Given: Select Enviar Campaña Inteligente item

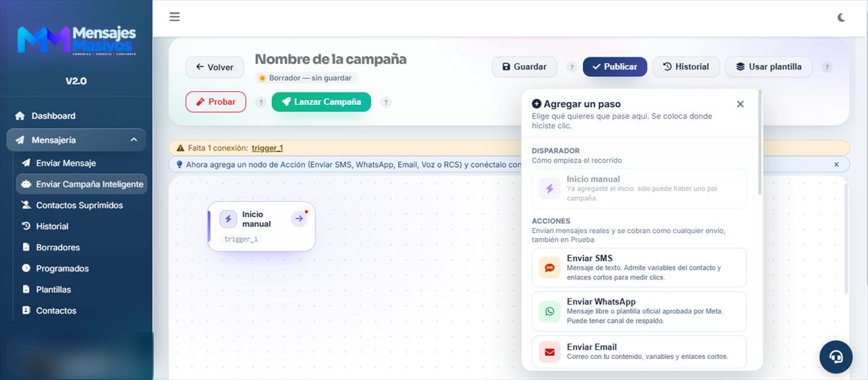Looking at the screenshot, I should pyautogui.click(x=81, y=184).
